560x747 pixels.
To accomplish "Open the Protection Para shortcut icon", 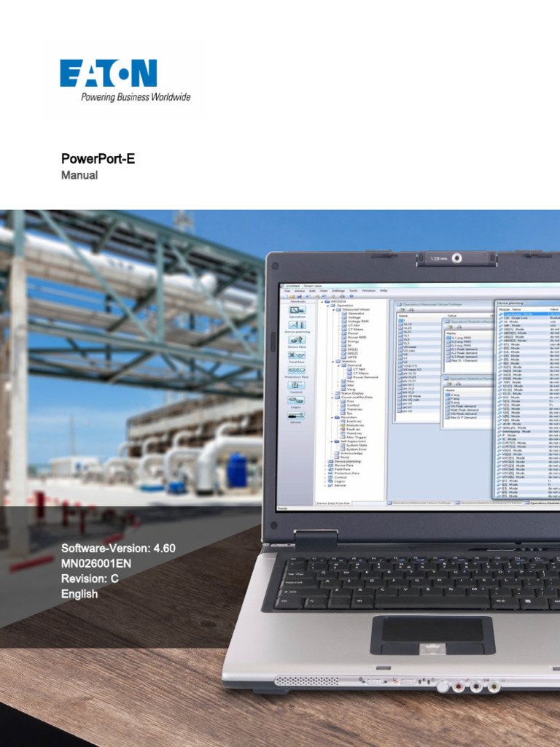I will 297,370.
